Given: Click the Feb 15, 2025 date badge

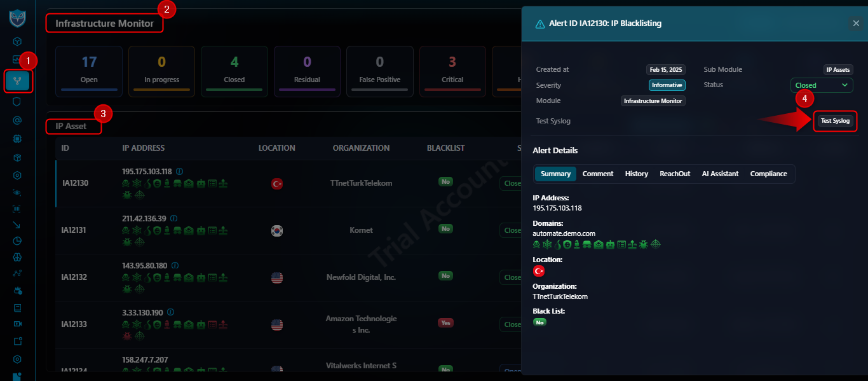Looking at the screenshot, I should click(x=666, y=70).
